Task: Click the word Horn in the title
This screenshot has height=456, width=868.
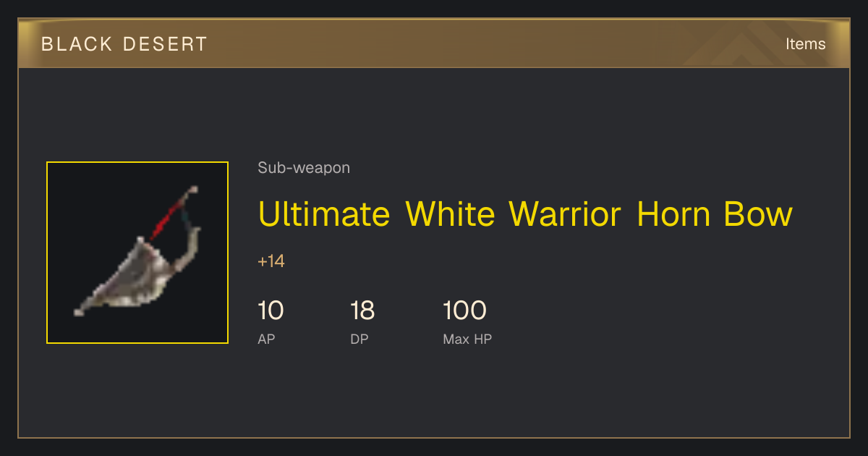Action: [x=673, y=214]
